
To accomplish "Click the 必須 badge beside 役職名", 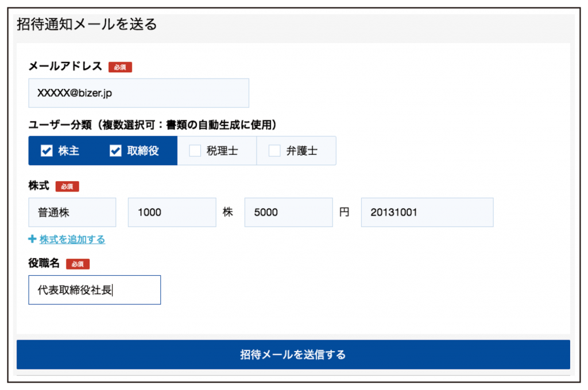I will point(78,264).
